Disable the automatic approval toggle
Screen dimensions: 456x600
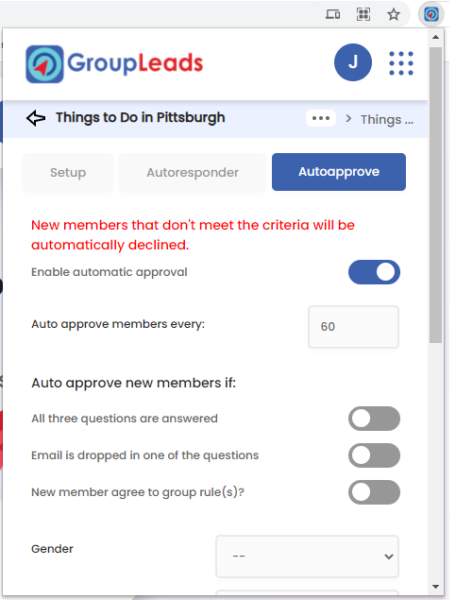(374, 272)
